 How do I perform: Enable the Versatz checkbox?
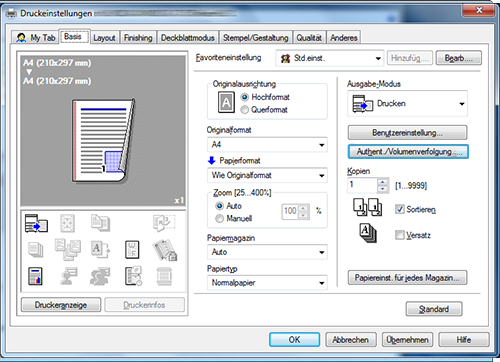(399, 235)
